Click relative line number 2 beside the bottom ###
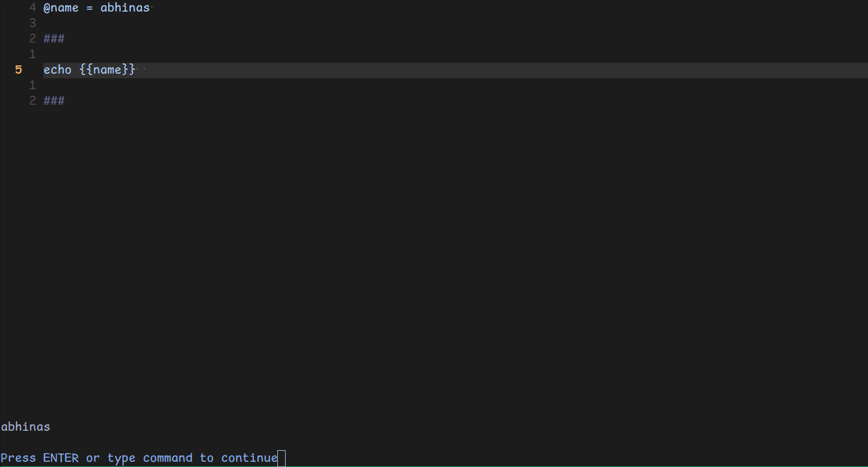The height and width of the screenshot is (467, 868). (32, 101)
